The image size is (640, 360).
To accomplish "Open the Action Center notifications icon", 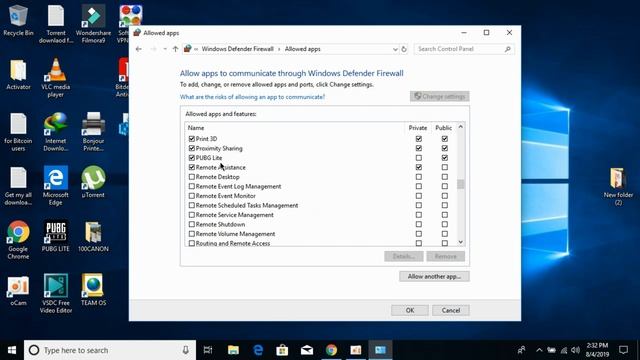I will point(623,350).
